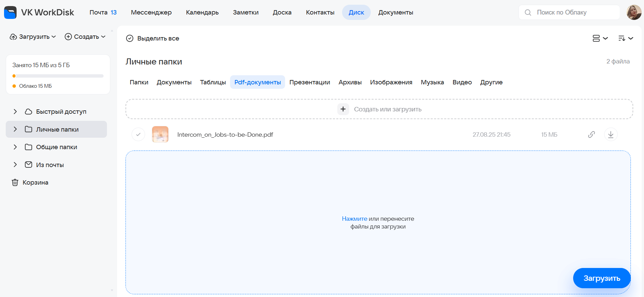Tick the checkbox for Intercom_on_Jobs-to-be-Done.pdf
The width and height of the screenshot is (644, 297).
pos(138,134)
